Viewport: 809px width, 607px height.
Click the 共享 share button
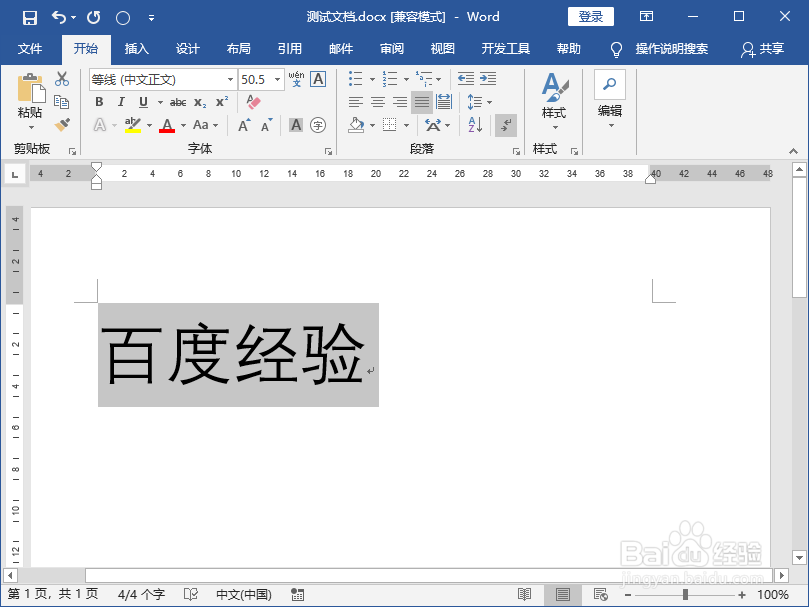[x=763, y=49]
